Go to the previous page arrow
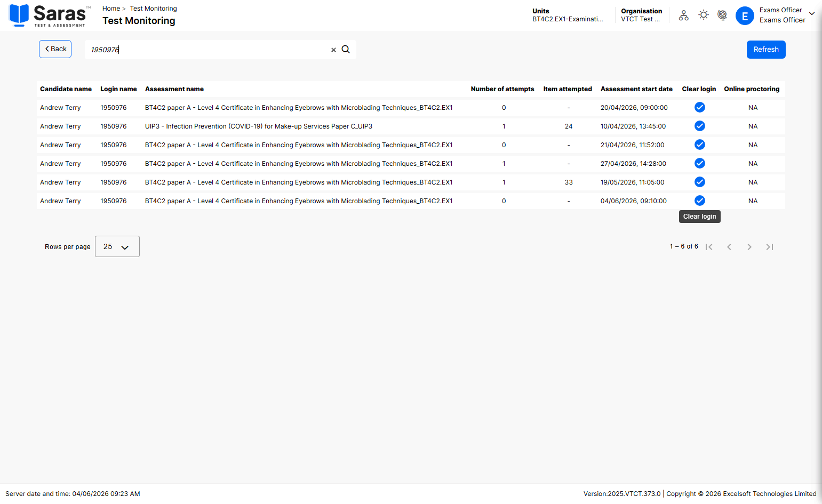The image size is (822, 504). (x=729, y=246)
